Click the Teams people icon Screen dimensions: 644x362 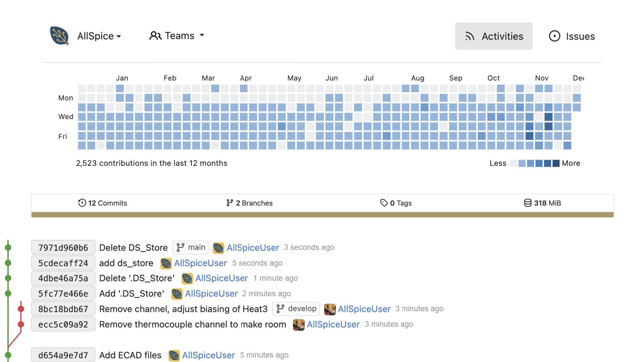[x=155, y=36]
